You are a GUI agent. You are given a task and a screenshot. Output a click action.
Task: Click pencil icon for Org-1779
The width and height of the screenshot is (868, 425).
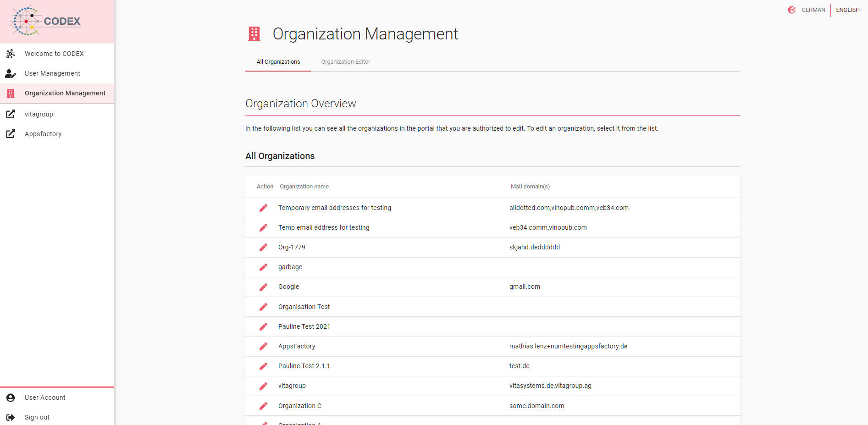263,247
